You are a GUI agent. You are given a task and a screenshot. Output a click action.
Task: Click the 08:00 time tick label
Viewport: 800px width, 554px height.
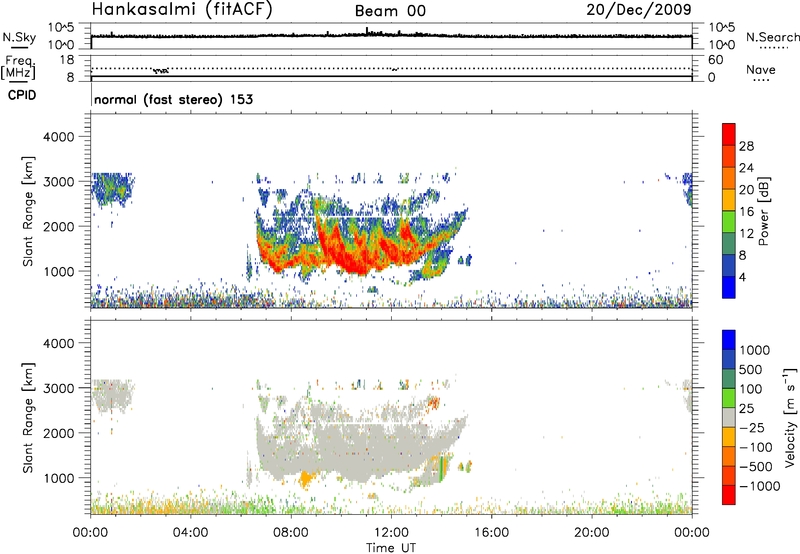[x=290, y=533]
